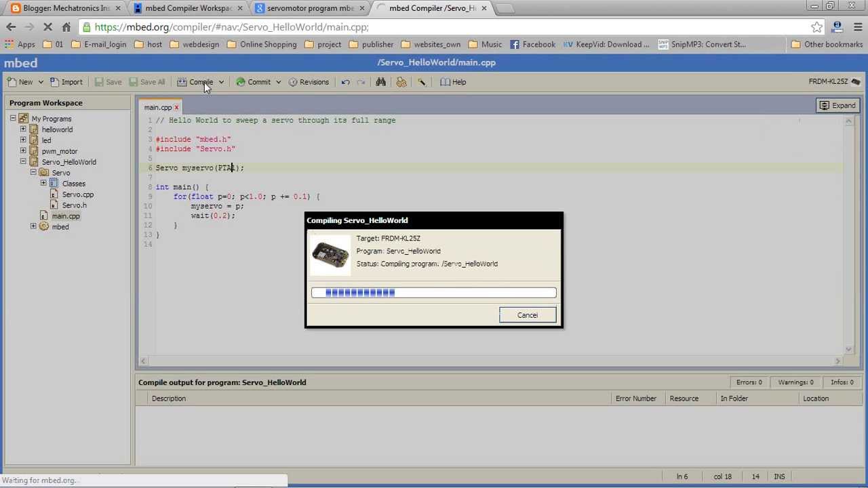Switch to Blogger Mechatronics browser tab
The width and height of the screenshot is (868, 488).
pyautogui.click(x=66, y=8)
